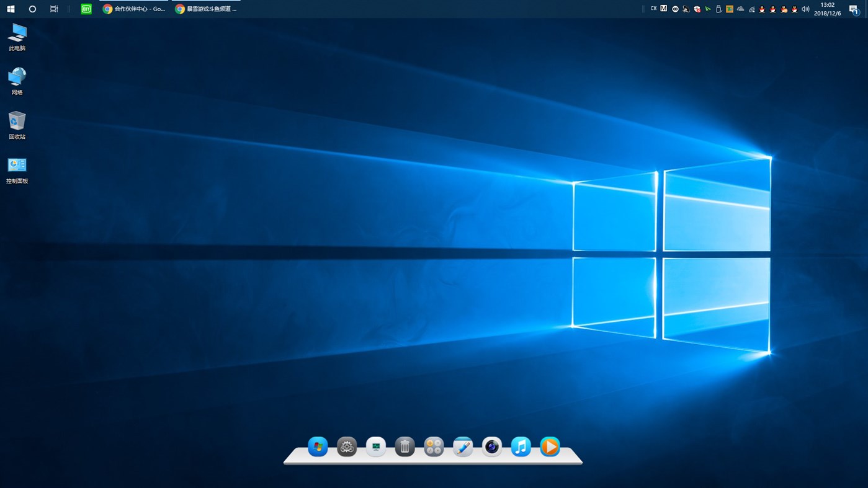Open the Start menu
The height and width of the screenshot is (488, 868).
(x=10, y=9)
